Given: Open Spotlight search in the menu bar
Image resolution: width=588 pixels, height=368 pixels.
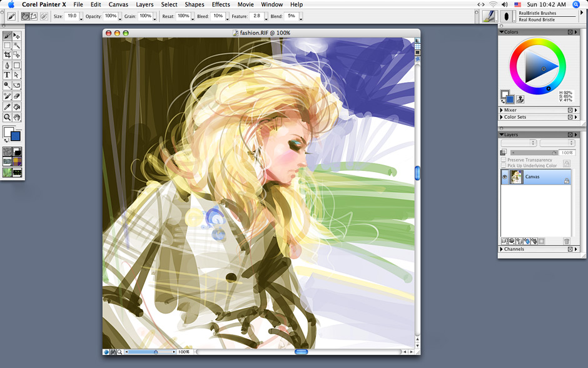Looking at the screenshot, I should pyautogui.click(x=576, y=4).
